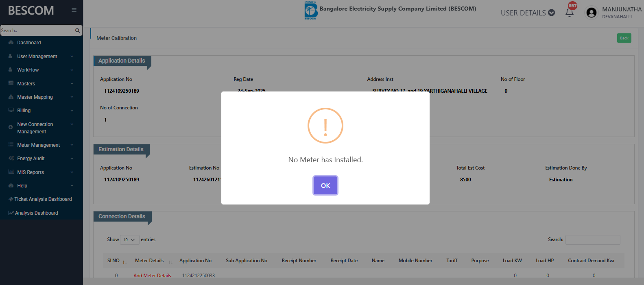The width and height of the screenshot is (644, 285).
Task: Sort by Meter Details column arrows
Action: 170,262
